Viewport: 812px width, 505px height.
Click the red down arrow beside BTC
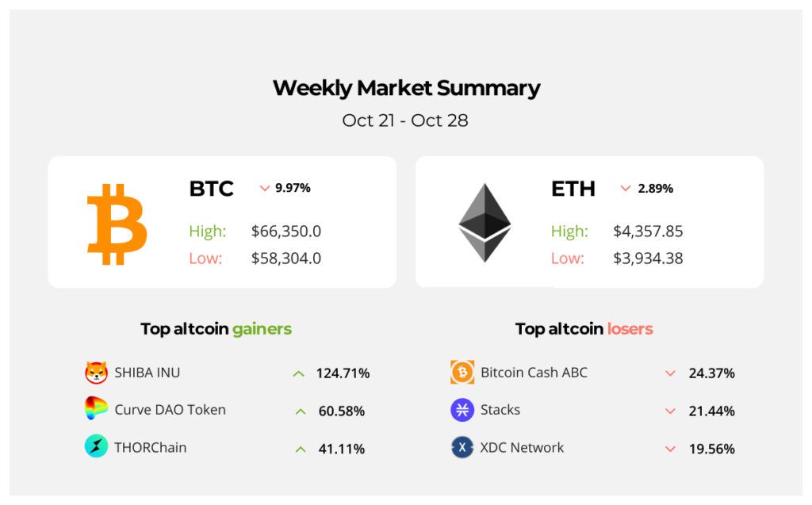tap(265, 189)
